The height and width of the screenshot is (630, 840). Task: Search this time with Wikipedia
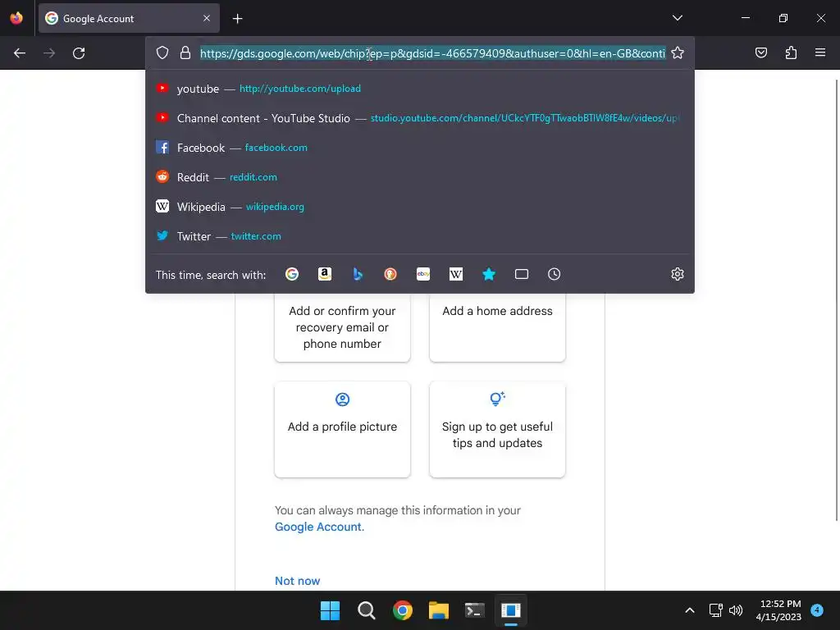point(456,274)
